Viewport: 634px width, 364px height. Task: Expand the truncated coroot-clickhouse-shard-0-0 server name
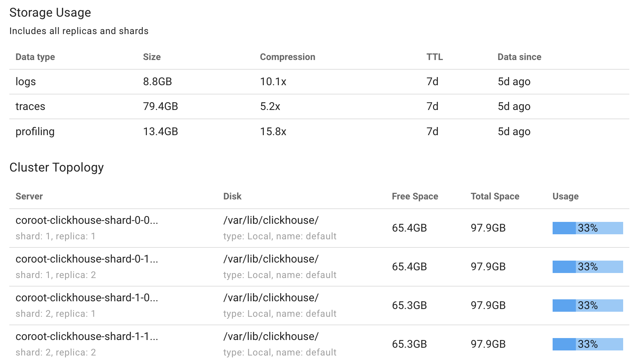pyautogui.click(x=87, y=220)
